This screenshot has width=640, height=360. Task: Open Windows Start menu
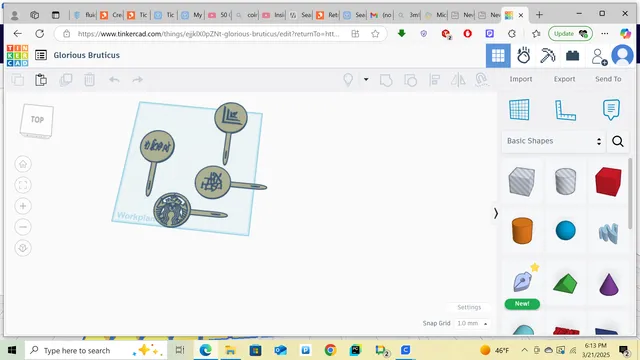point(12,350)
